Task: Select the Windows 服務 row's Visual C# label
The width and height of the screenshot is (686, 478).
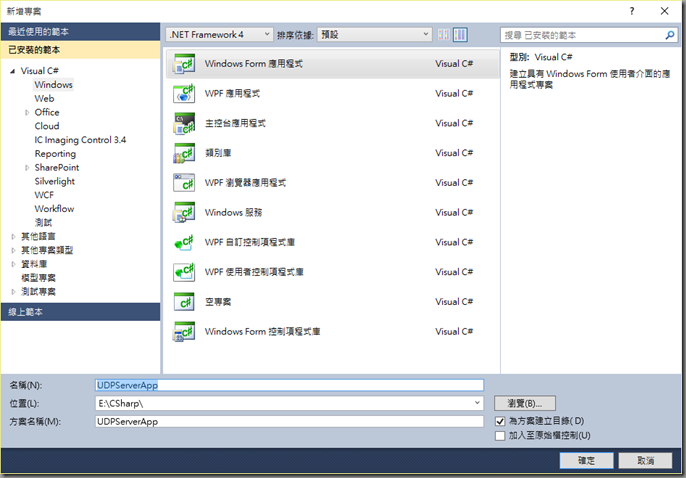Action: point(454,213)
